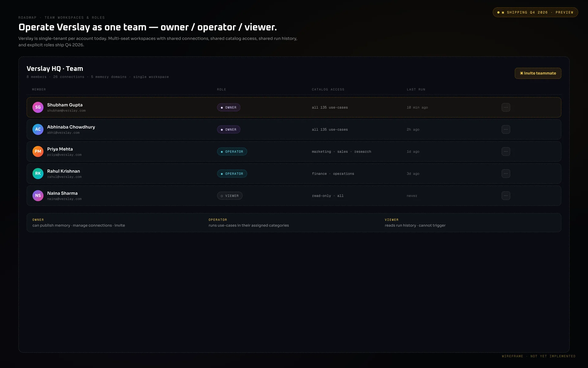
Task: Select Rahul Krishnan's OPERATOR role badge
Action: 232,174
